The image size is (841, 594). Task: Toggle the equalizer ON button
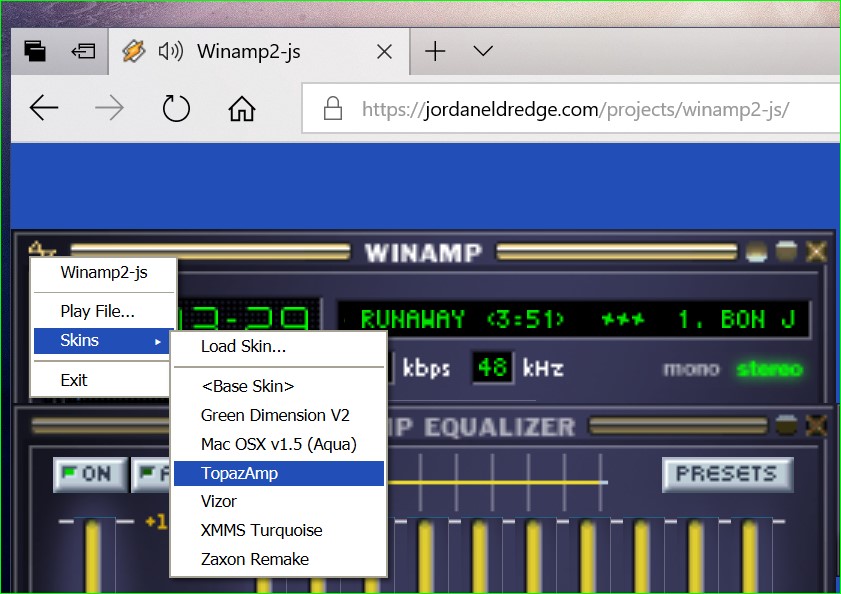pos(90,474)
